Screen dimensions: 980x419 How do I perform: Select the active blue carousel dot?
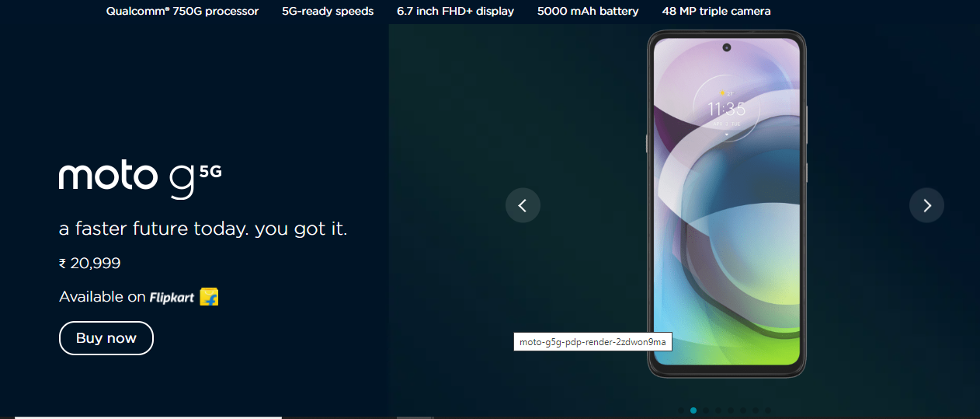(x=693, y=410)
